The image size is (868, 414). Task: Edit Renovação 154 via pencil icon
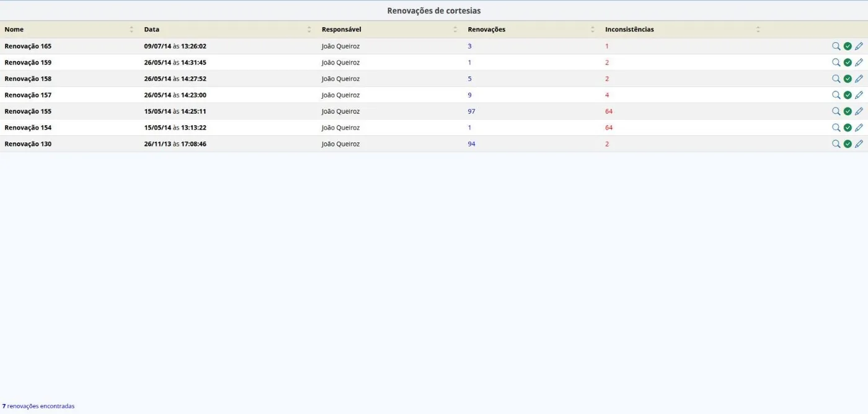[x=859, y=127]
